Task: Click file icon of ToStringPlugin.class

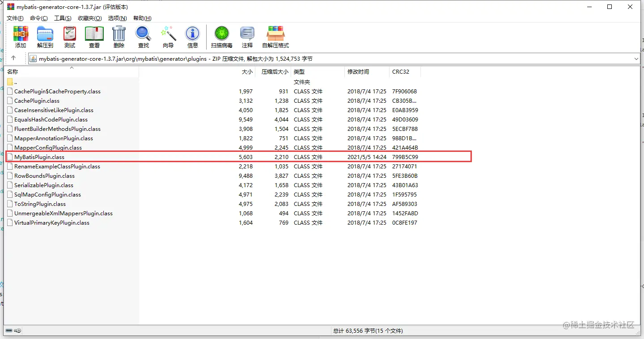Action: click(10, 204)
